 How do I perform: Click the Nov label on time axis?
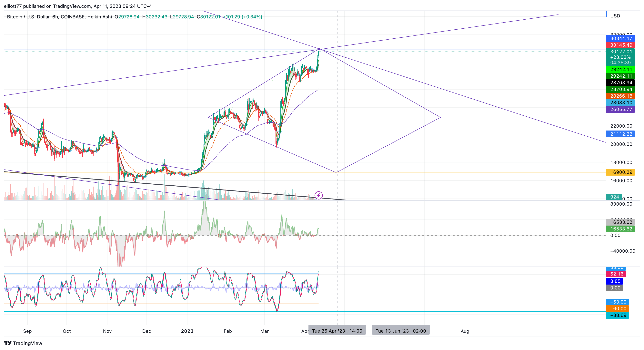point(107,331)
